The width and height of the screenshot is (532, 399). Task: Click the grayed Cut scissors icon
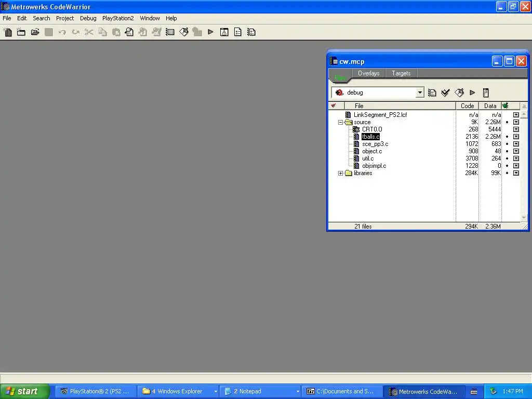click(89, 32)
